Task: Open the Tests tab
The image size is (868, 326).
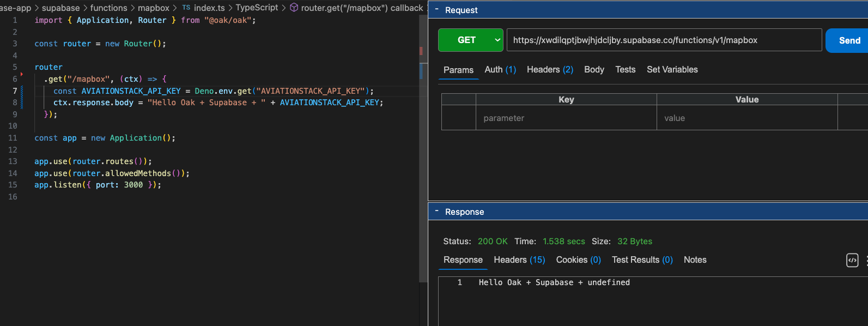Action: 626,70
